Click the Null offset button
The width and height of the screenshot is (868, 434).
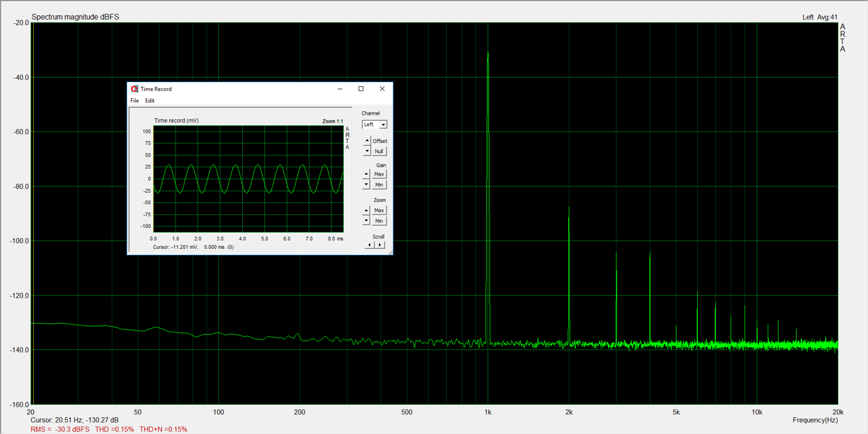[x=379, y=151]
